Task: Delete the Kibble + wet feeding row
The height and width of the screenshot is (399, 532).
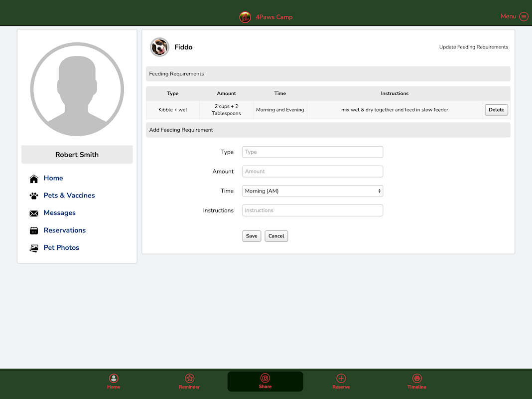Action: coord(496,110)
